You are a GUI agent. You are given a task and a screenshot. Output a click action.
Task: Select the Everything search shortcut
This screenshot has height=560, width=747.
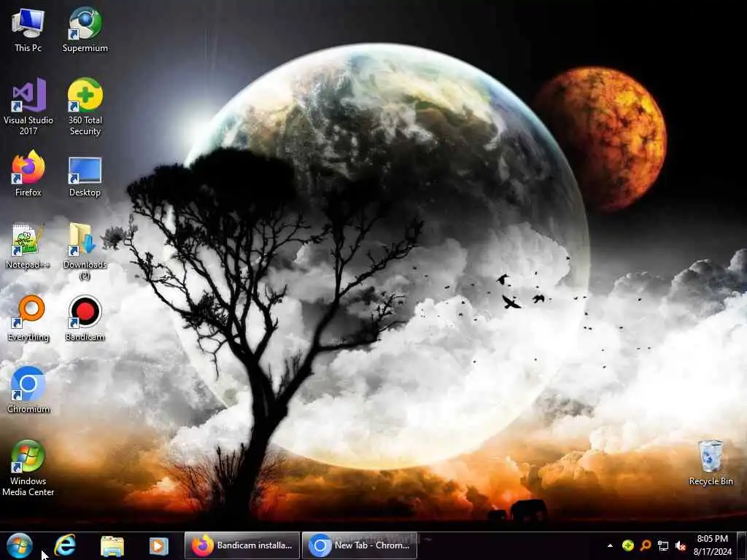click(28, 318)
